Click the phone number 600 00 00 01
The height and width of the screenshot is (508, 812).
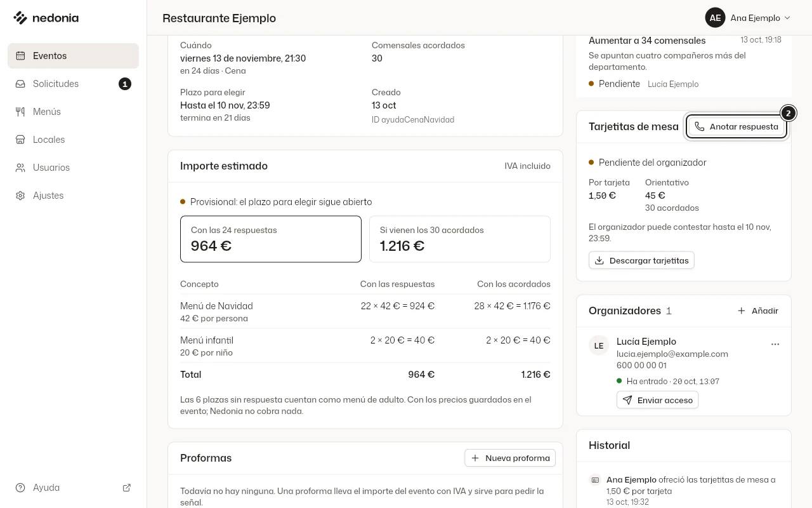click(x=641, y=365)
